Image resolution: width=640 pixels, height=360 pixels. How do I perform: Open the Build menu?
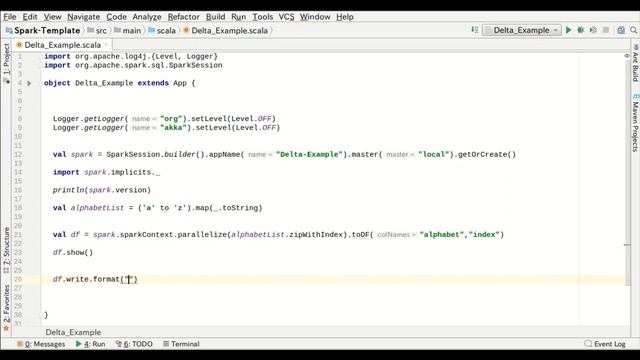(216, 17)
